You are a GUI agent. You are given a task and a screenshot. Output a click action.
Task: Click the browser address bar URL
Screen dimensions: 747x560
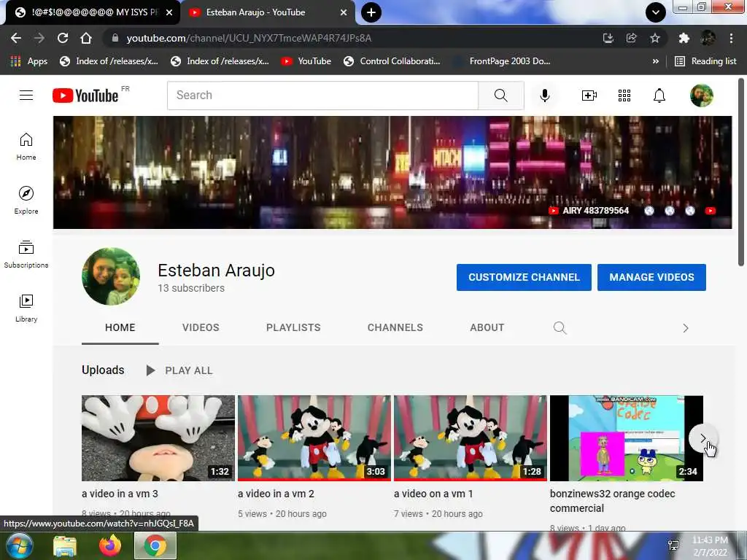tap(249, 38)
